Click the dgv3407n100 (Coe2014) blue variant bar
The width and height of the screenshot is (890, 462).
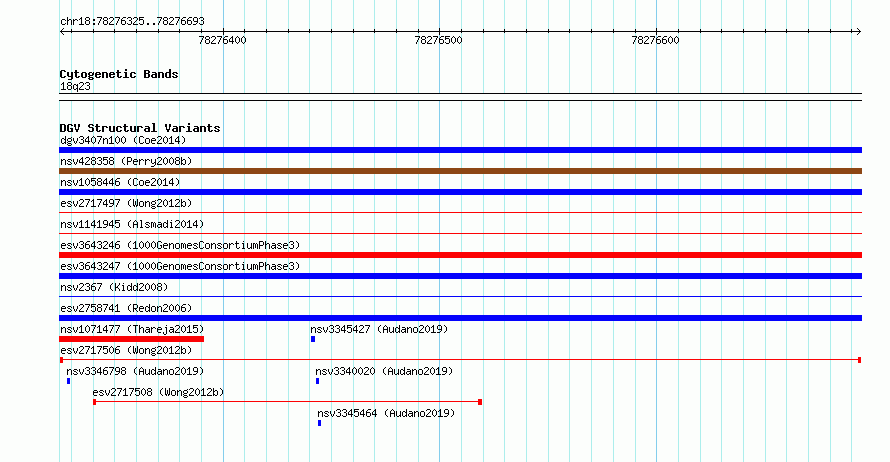point(460,150)
